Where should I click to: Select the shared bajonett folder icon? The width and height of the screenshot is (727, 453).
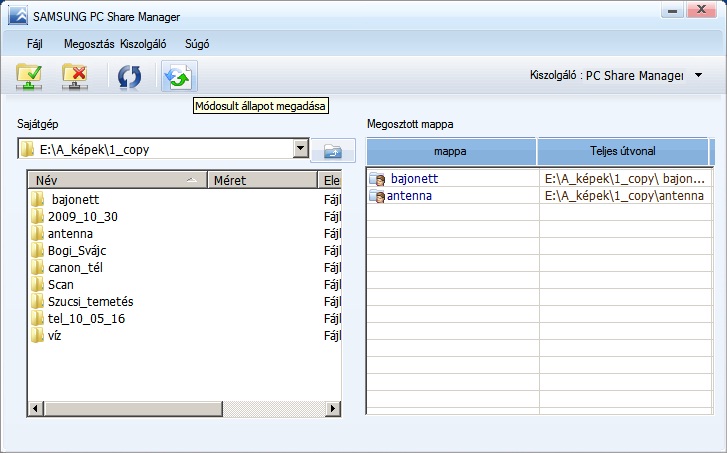pyautogui.click(x=377, y=179)
